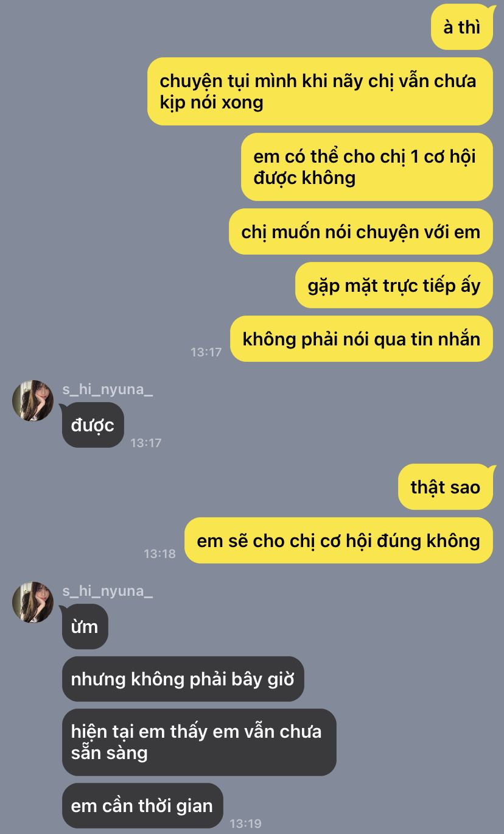
Task: Select the "à thì" message bubble
Action: [462, 27]
